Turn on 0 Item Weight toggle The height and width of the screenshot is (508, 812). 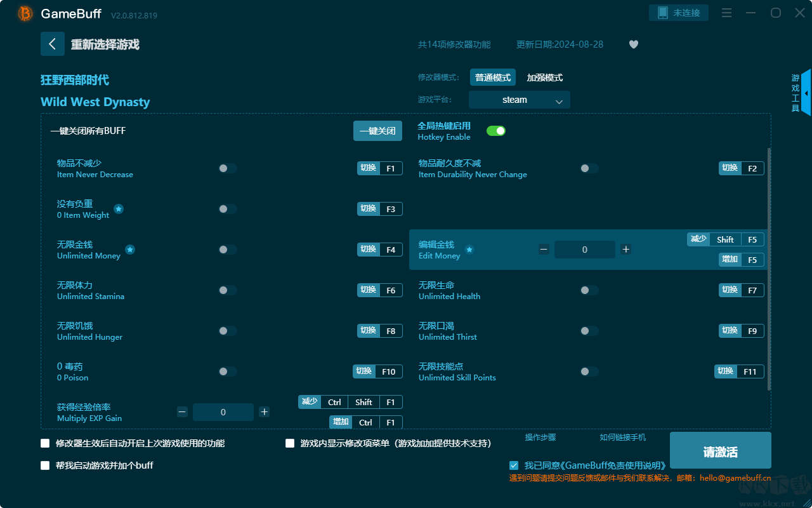228,209
